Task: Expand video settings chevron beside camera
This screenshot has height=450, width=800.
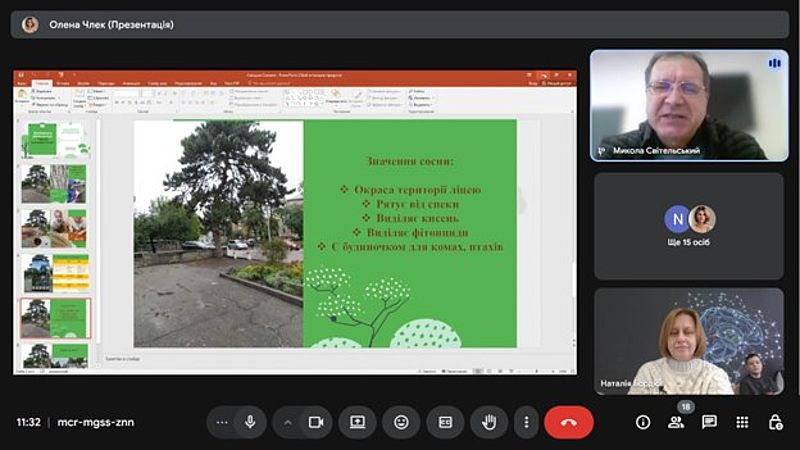Action: tap(288, 422)
